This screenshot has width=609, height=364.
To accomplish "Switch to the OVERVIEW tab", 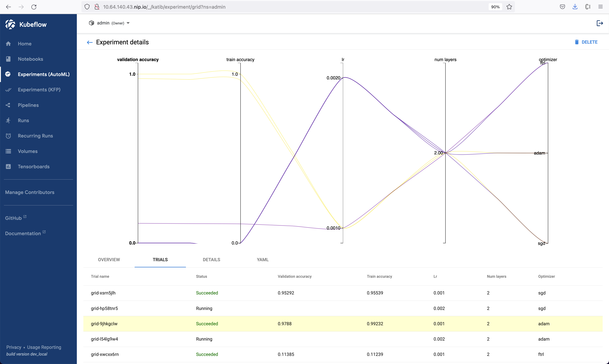I will click(x=109, y=259).
